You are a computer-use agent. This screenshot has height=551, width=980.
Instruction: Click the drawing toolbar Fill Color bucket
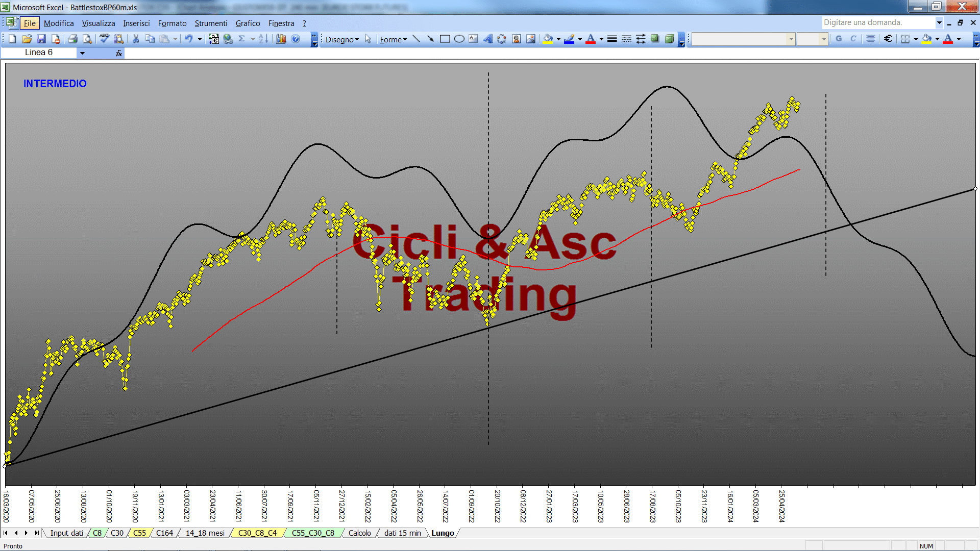548,39
